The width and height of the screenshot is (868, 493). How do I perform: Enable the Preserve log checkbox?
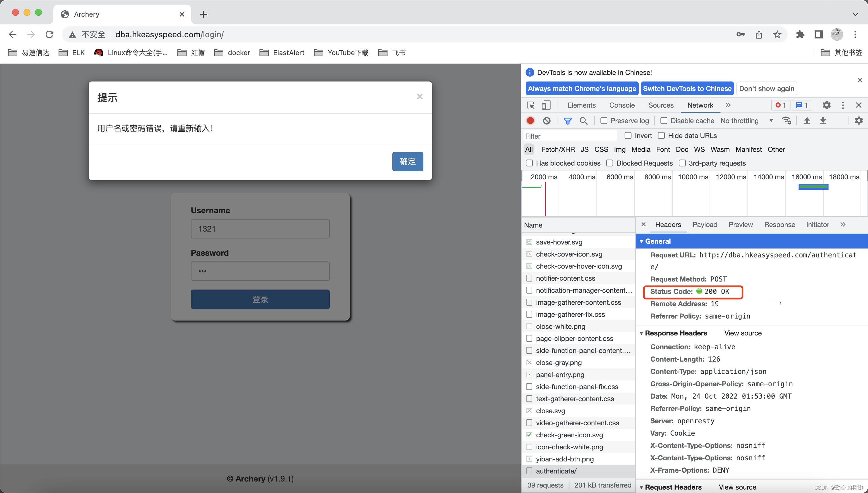coord(604,121)
